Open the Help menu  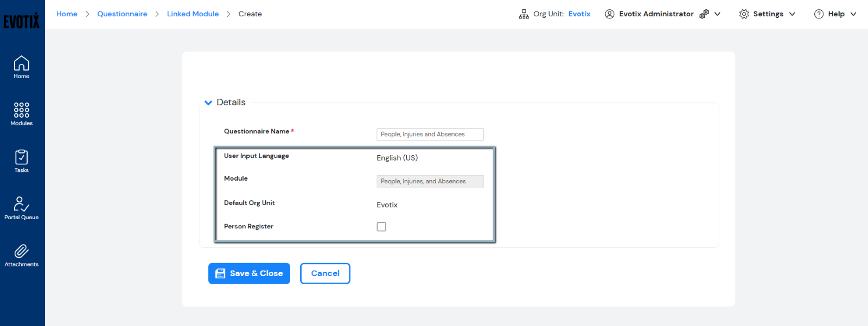[835, 14]
